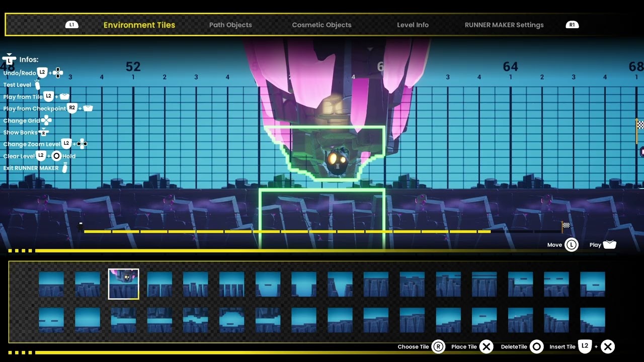Click the Insert Tile label
This screenshot has width=644, height=362.
tap(562, 347)
